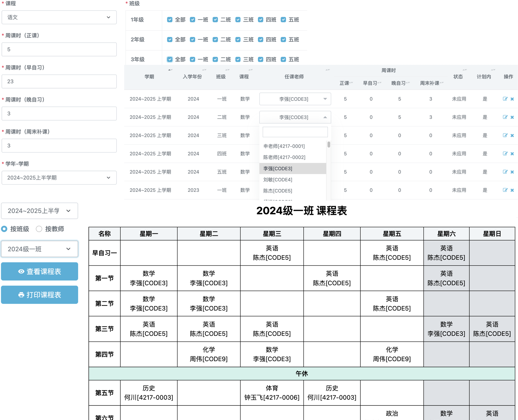Click edit icon for 2024 一班 数学 row

coord(505,99)
